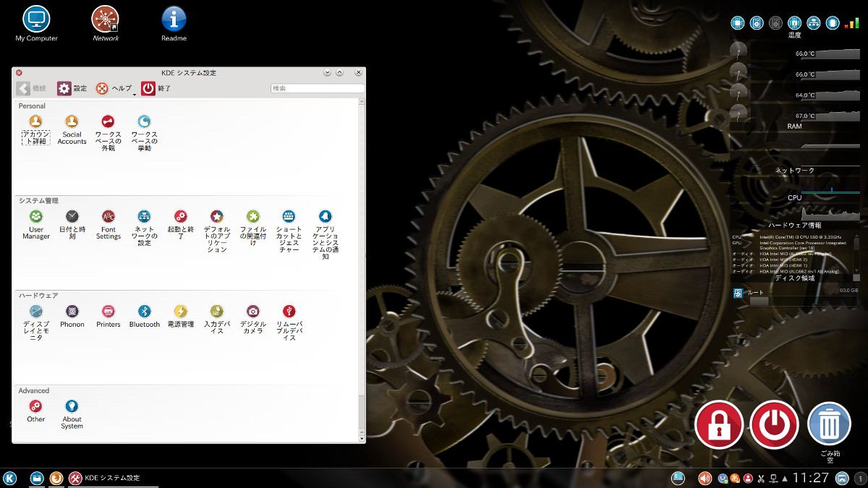Toggle network monitor widget icon
This screenshot has height=488, width=868.
pos(813,23)
